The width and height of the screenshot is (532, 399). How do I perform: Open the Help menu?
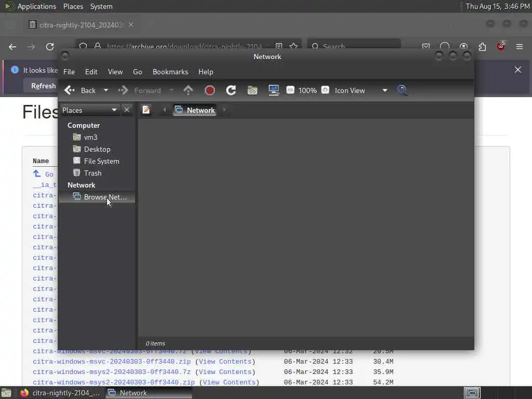click(206, 72)
